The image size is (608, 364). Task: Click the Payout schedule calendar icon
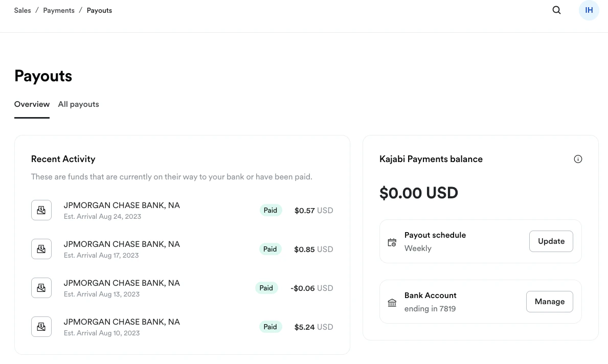(392, 241)
